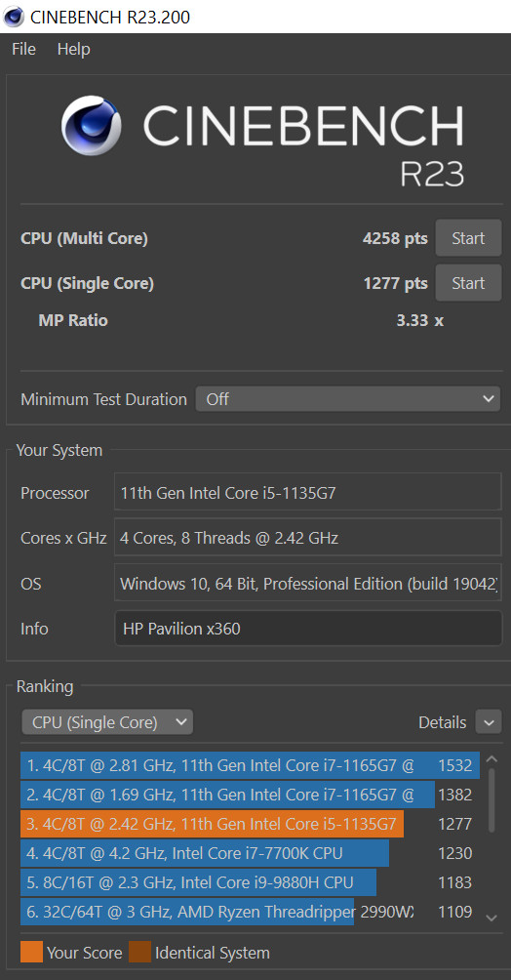Select ranking row 4 Intel Core i7-7700K
511x980 pixels.
click(250, 853)
